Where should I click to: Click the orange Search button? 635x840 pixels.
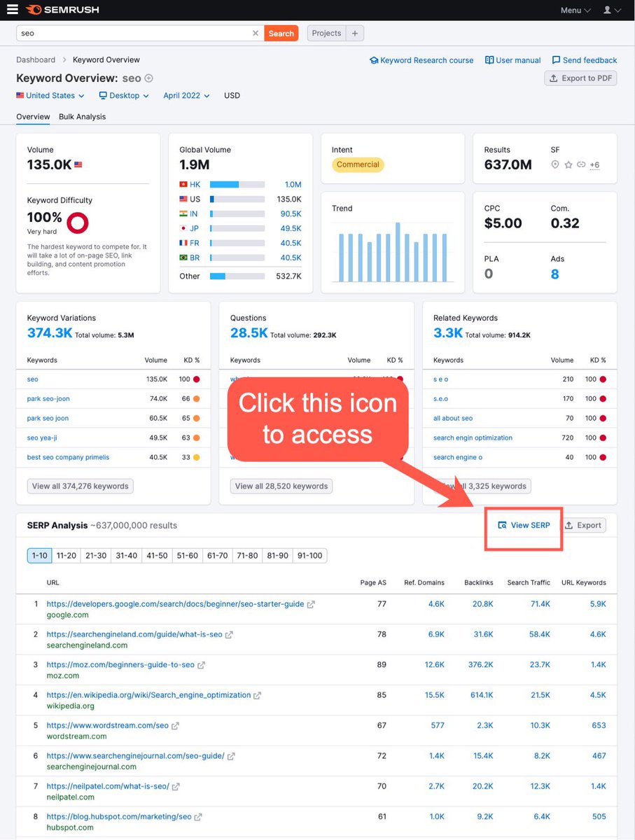click(x=281, y=33)
